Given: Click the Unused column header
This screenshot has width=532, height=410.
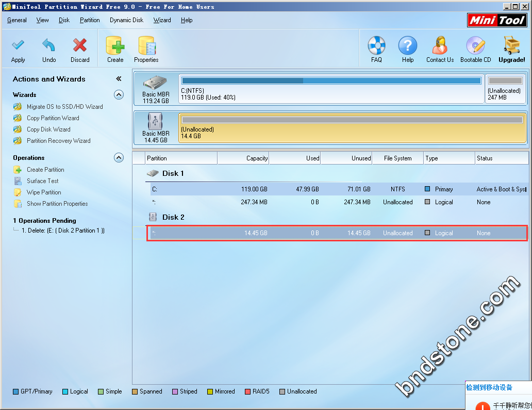Looking at the screenshot, I should point(346,158).
